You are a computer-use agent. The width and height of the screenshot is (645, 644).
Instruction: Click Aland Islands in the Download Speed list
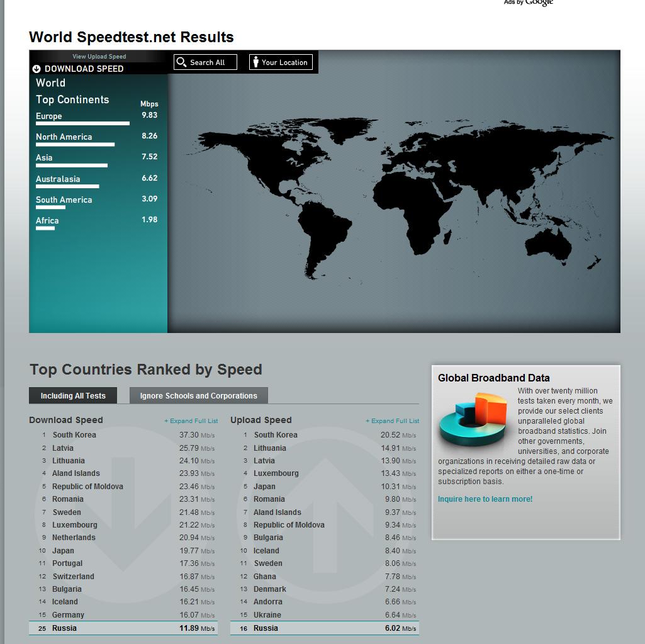[76, 473]
